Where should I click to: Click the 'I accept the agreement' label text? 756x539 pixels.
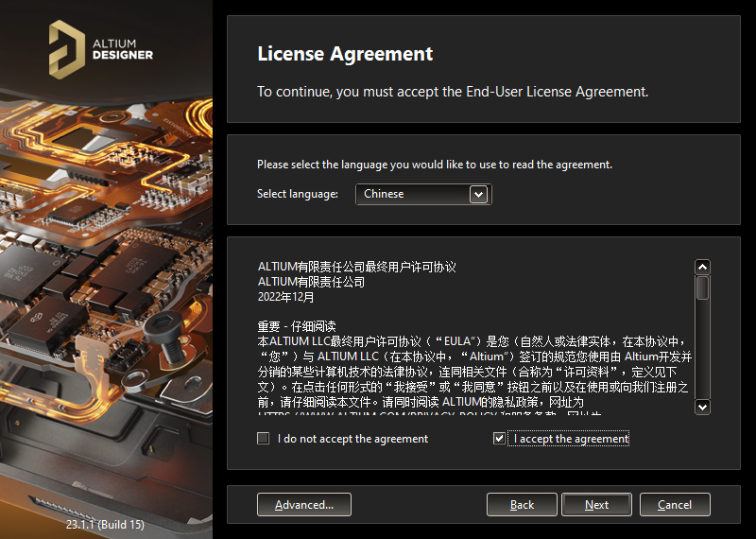(x=572, y=439)
